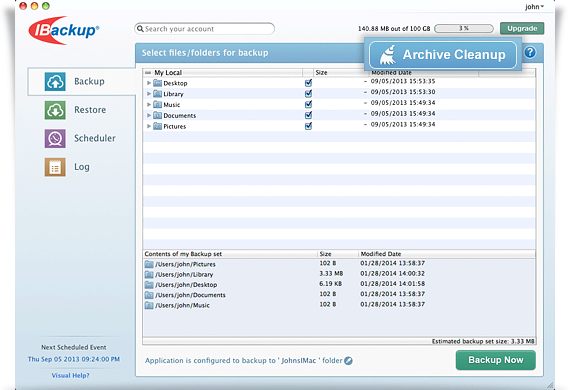The height and width of the screenshot is (390, 570).
Task: Open the Restore section icon
Action: point(55,110)
